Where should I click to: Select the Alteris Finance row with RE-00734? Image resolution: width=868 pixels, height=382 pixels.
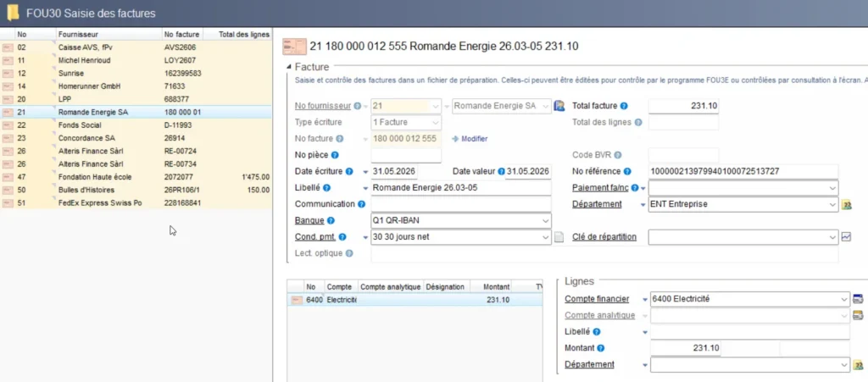136,164
